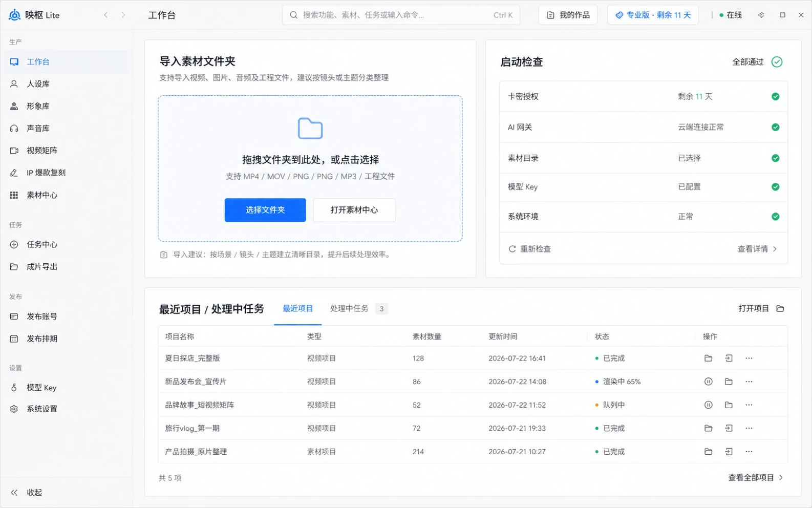Export the 产品拍摄_原片整理 project
The width and height of the screenshot is (812, 508).
pos(729,452)
